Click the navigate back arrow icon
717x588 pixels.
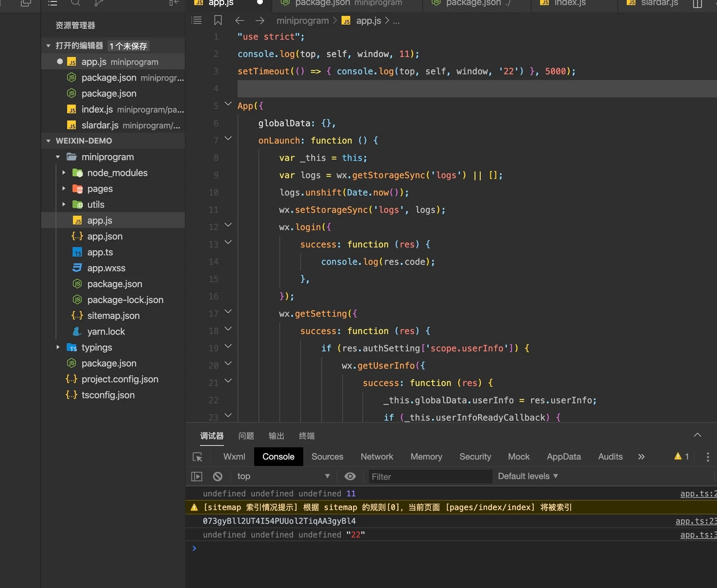[x=239, y=21]
